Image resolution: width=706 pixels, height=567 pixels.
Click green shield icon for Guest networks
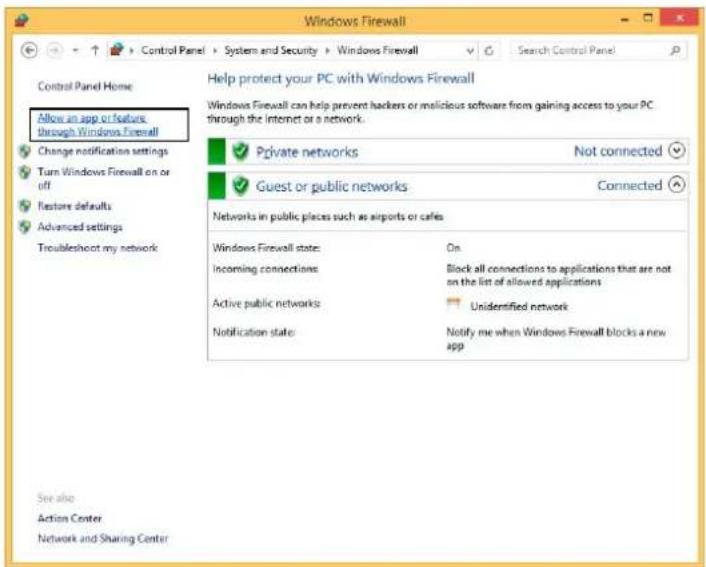coord(240,186)
